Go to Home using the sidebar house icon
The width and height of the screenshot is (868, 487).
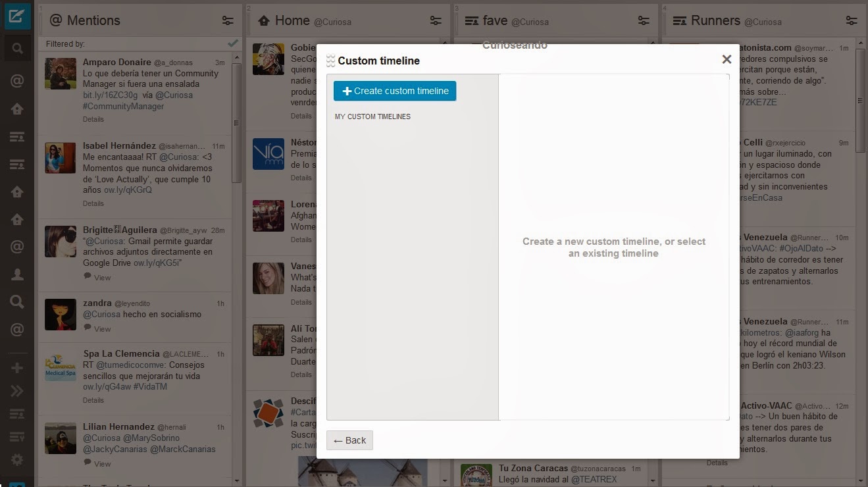coord(16,109)
